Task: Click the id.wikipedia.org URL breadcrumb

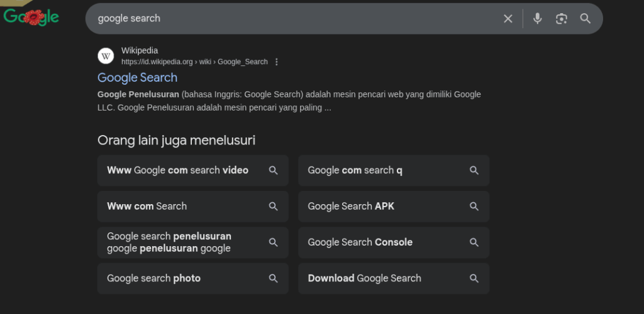Action: pyautogui.click(x=195, y=62)
